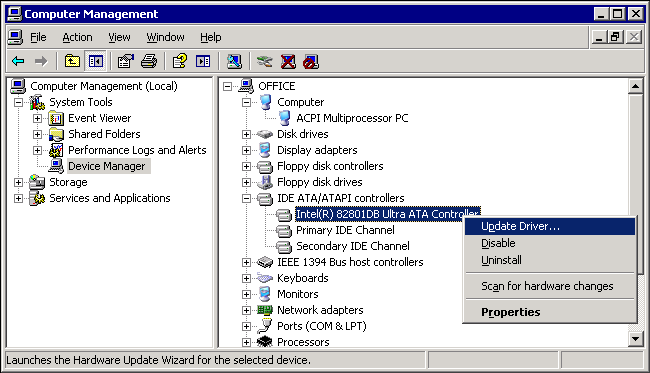Click the Storage node icon
Screen dimensions: 650x373
pos(37,182)
